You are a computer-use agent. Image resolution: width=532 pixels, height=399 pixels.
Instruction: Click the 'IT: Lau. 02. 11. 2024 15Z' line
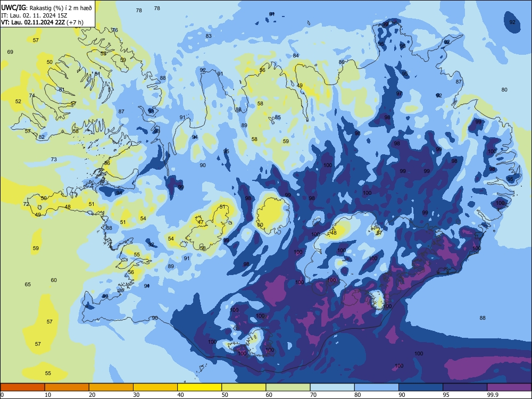click(x=35, y=15)
